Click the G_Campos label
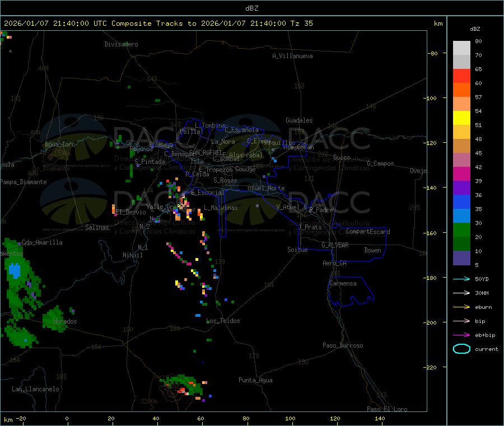The width and height of the screenshot is (504, 426). pos(381,163)
